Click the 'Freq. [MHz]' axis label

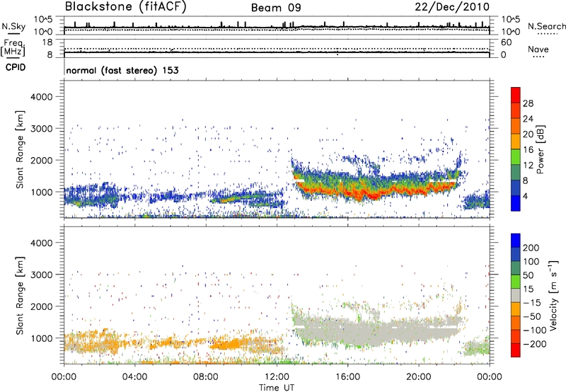coord(13,47)
